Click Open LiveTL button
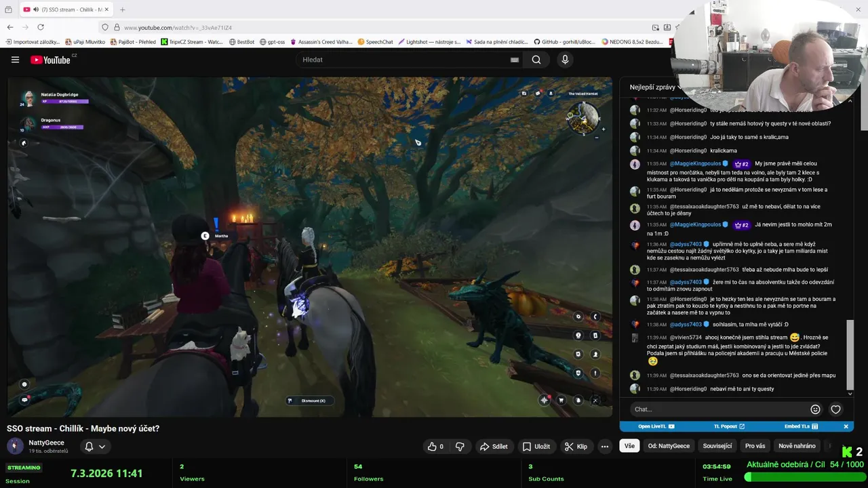 pos(656,426)
